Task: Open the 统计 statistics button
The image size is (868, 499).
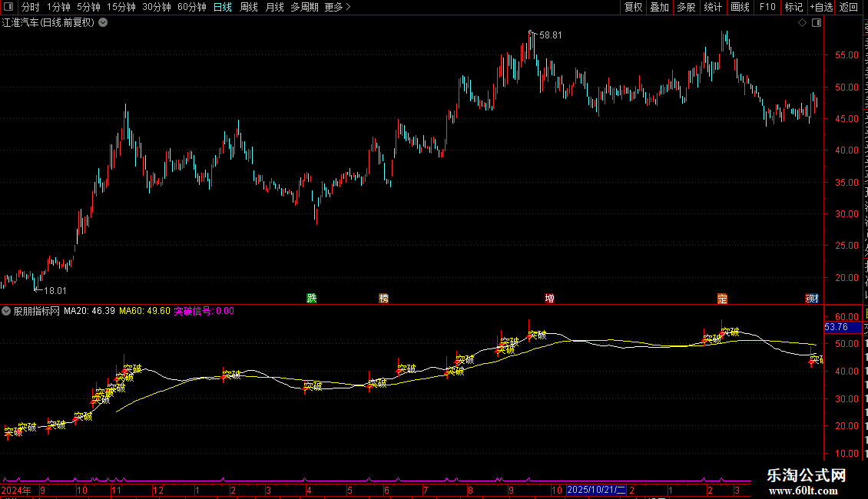Action: (x=713, y=7)
